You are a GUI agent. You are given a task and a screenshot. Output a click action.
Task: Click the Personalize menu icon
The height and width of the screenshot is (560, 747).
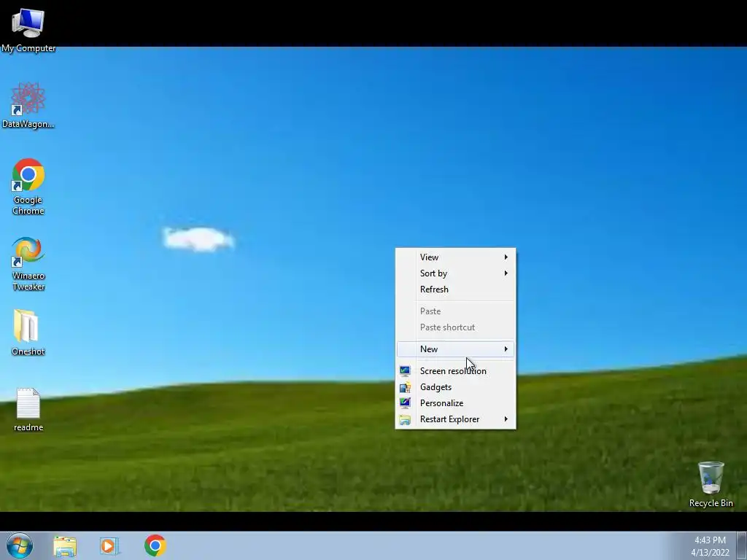tap(405, 402)
